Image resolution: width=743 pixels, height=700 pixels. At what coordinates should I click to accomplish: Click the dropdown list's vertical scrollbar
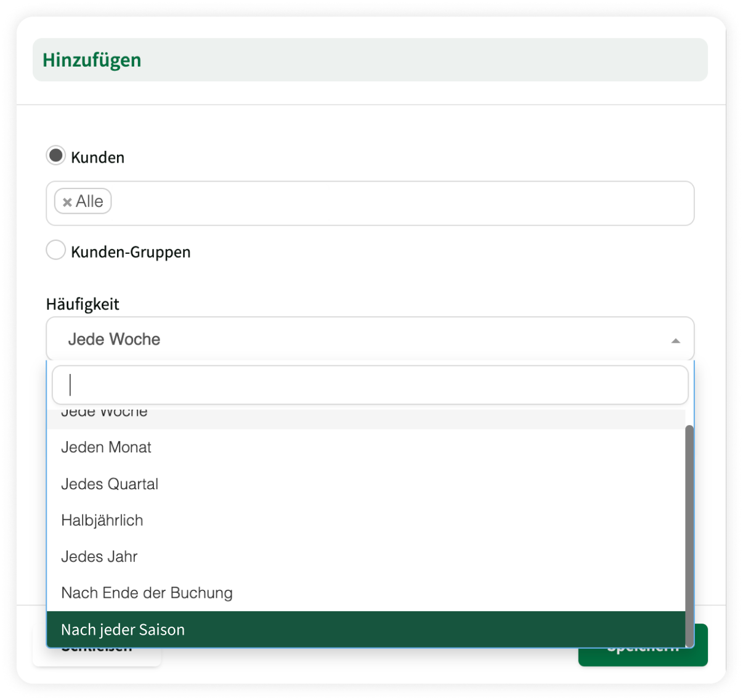pyautogui.click(x=689, y=530)
